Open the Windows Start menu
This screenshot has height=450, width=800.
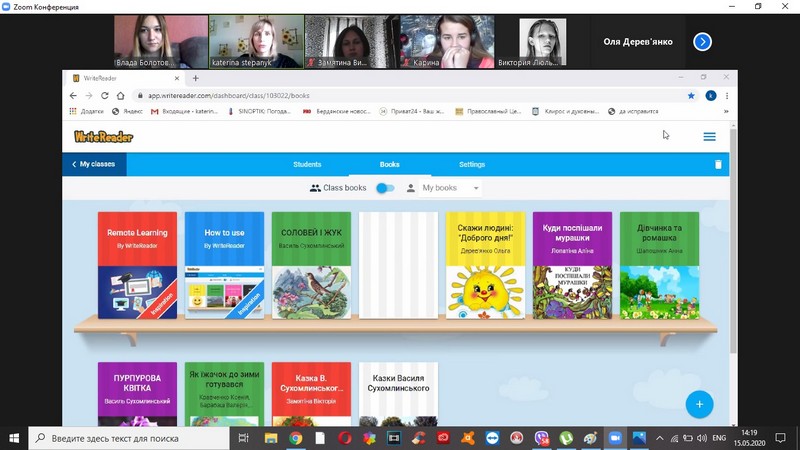(x=14, y=438)
